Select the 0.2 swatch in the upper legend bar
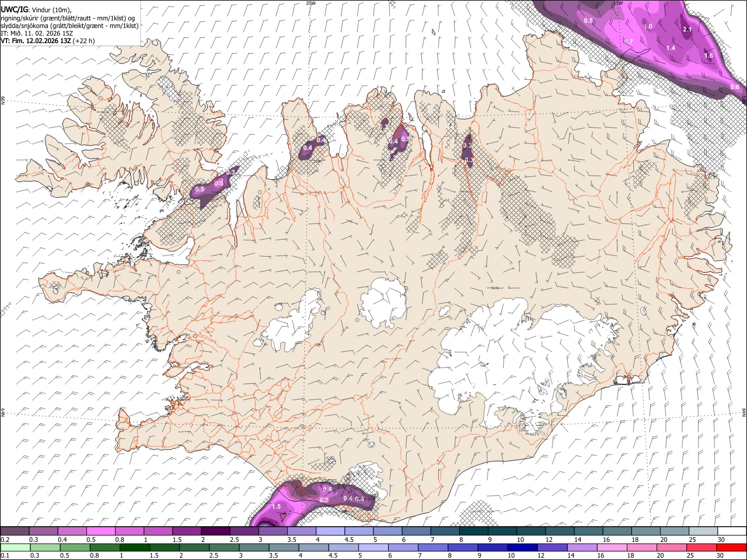This screenshot has height=560, width=747. point(15,531)
